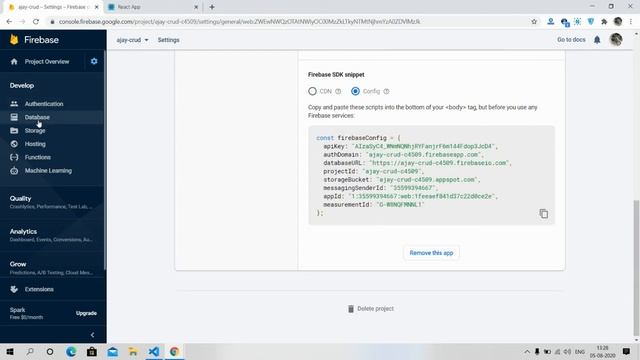Screen dimensions: 640x360
Task: Click the help icon next to Config
Action: click(386, 91)
